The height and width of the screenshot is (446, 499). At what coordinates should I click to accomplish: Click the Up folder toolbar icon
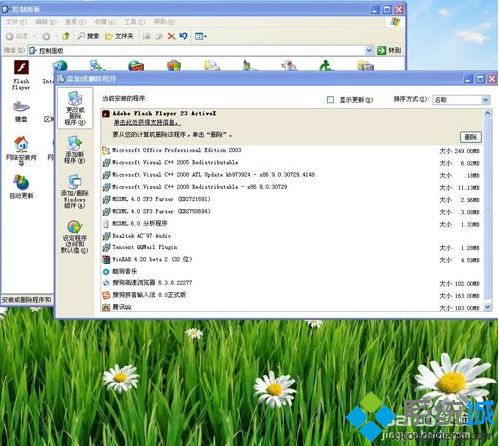click(x=66, y=36)
